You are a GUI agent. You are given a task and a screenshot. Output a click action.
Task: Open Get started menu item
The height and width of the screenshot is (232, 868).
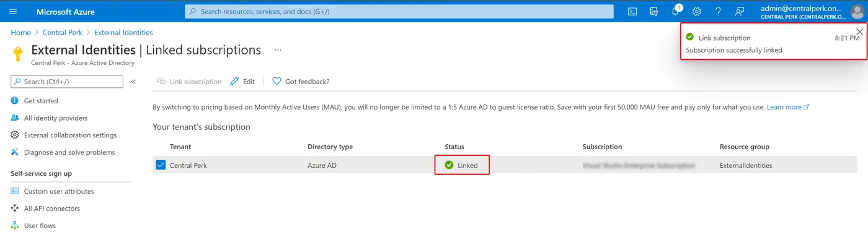[41, 101]
